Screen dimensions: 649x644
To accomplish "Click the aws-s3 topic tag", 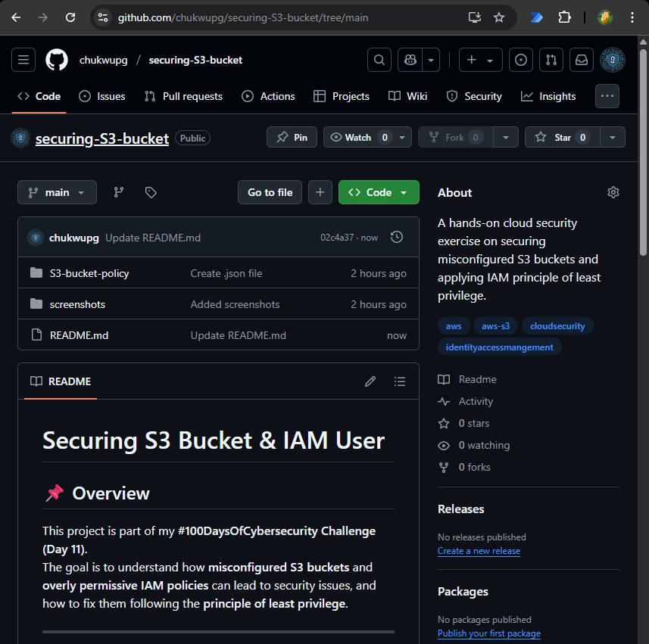I will (x=495, y=326).
